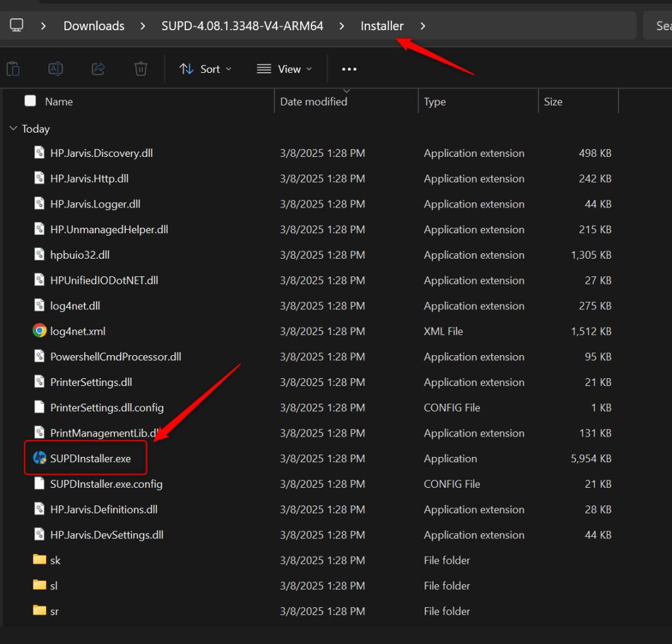Sort by Size column header
Image resolution: width=672 pixels, height=644 pixels.
(x=553, y=102)
